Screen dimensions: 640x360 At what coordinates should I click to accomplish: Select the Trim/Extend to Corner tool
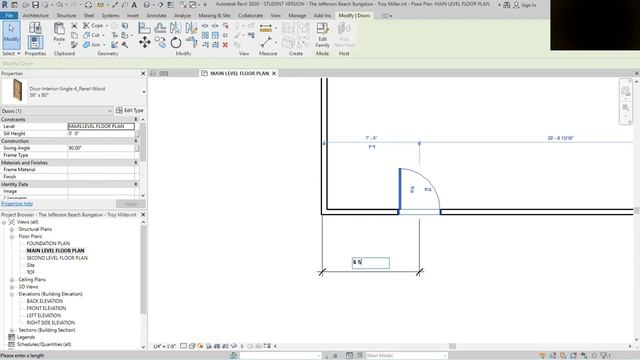pyautogui.click(x=191, y=42)
